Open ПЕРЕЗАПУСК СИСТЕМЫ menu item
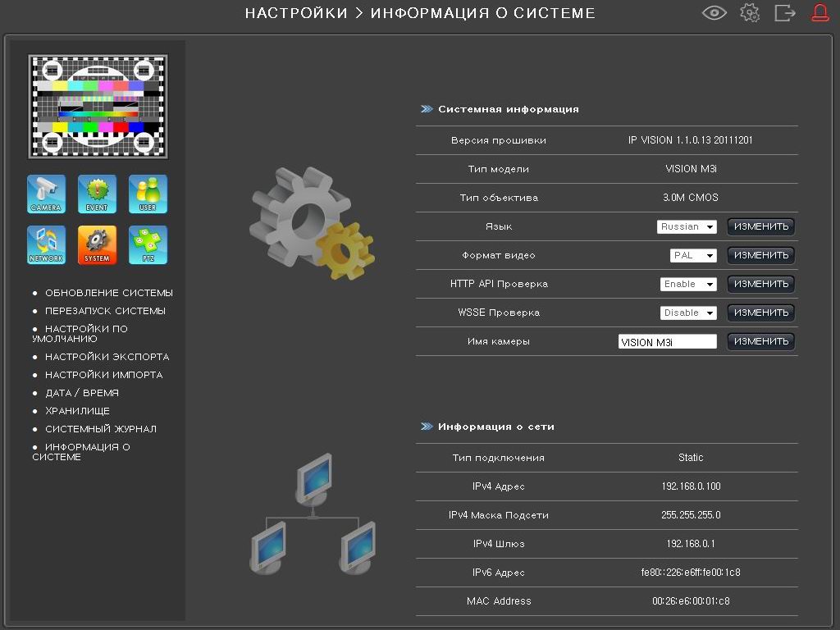The height and width of the screenshot is (630, 840). tap(105, 311)
